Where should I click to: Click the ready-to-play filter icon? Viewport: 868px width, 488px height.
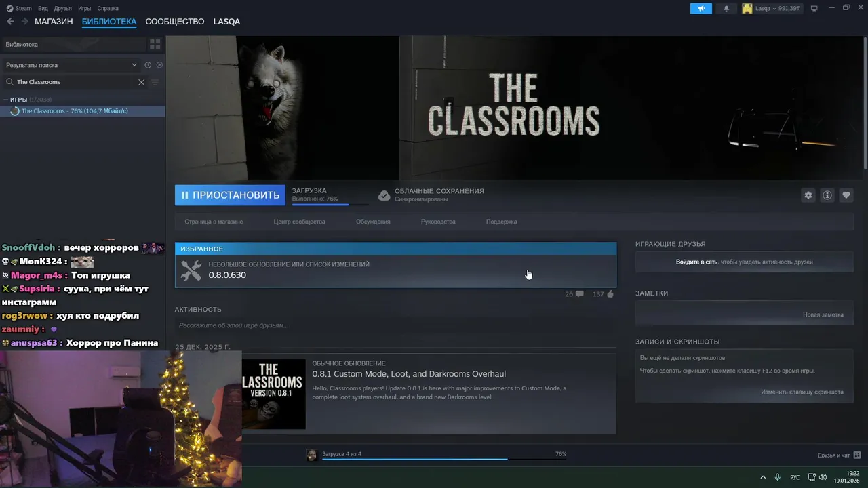(x=159, y=65)
